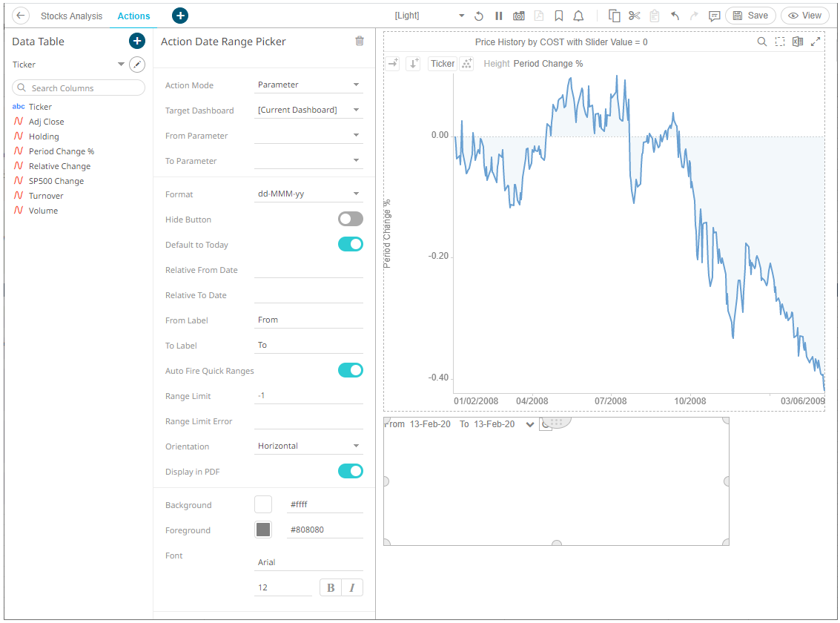The height and width of the screenshot is (623, 840).
Task: Export chart to Excel icon
Action: (798, 42)
